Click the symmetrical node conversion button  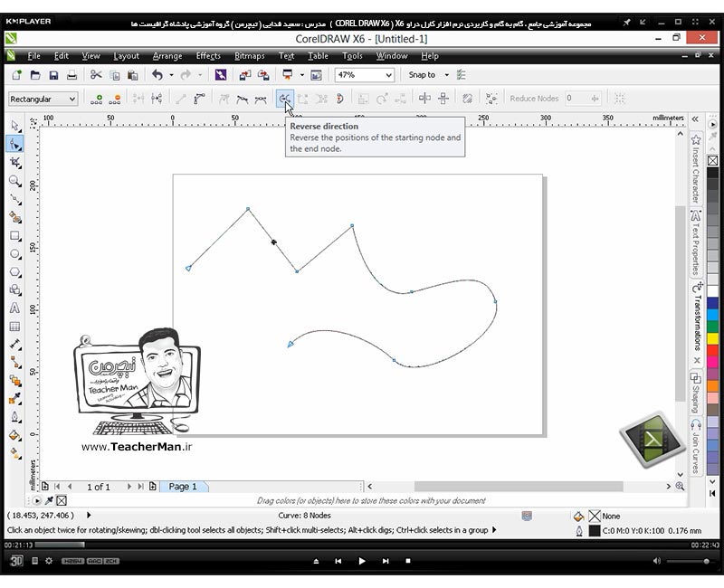coord(261,99)
